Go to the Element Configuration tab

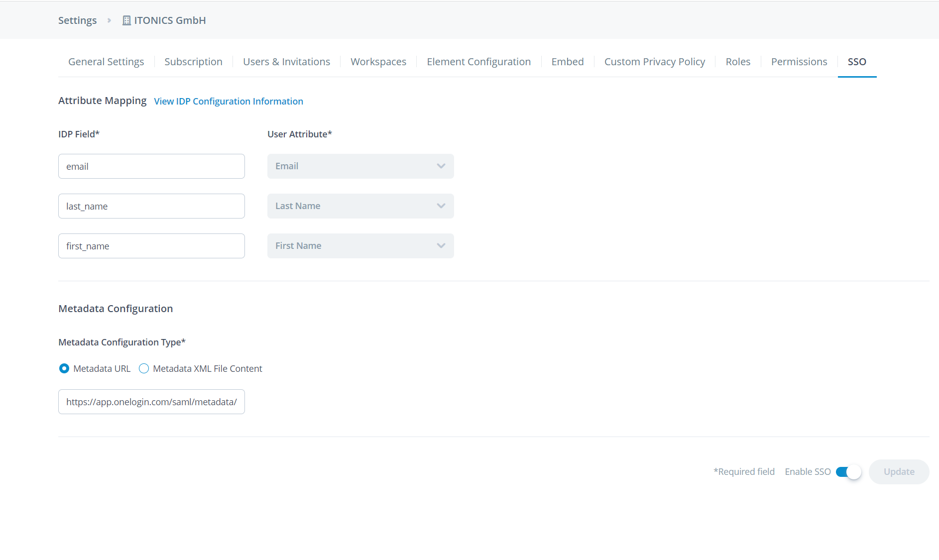point(478,61)
